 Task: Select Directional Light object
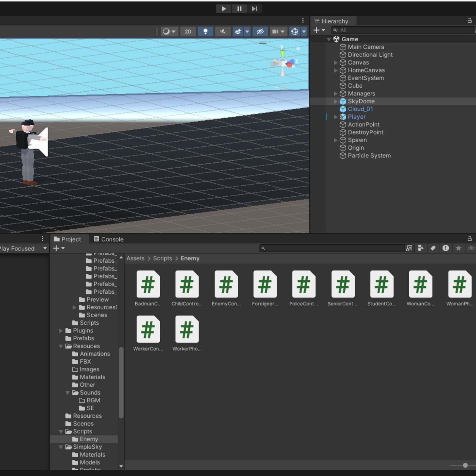click(370, 55)
